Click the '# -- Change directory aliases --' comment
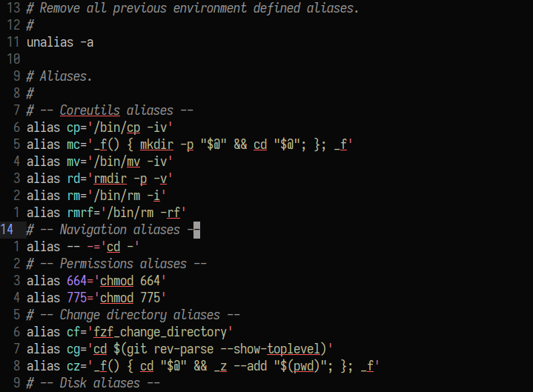This screenshot has width=533, height=392. (133, 315)
